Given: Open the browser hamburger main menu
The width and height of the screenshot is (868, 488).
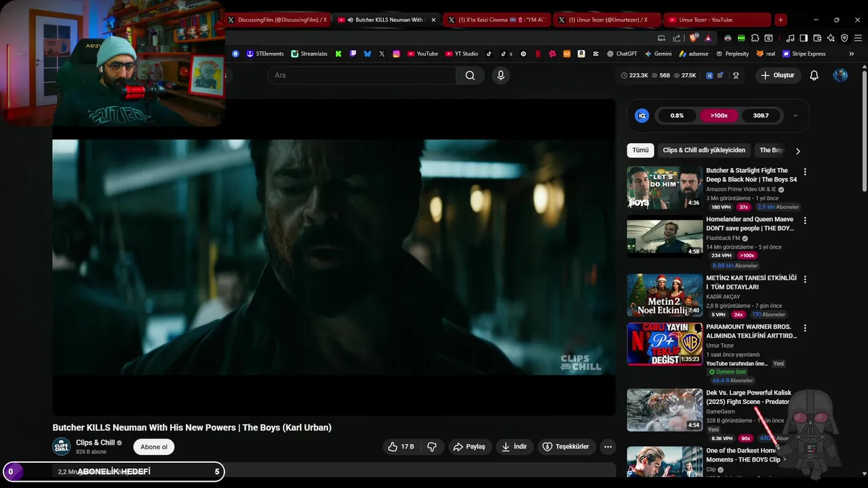Looking at the screenshot, I should tap(858, 38).
